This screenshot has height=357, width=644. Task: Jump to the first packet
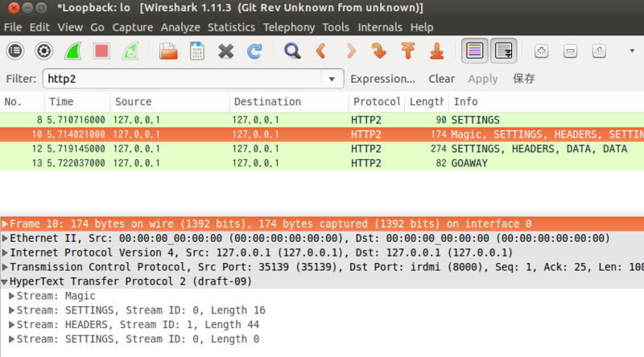pyautogui.click(x=408, y=51)
